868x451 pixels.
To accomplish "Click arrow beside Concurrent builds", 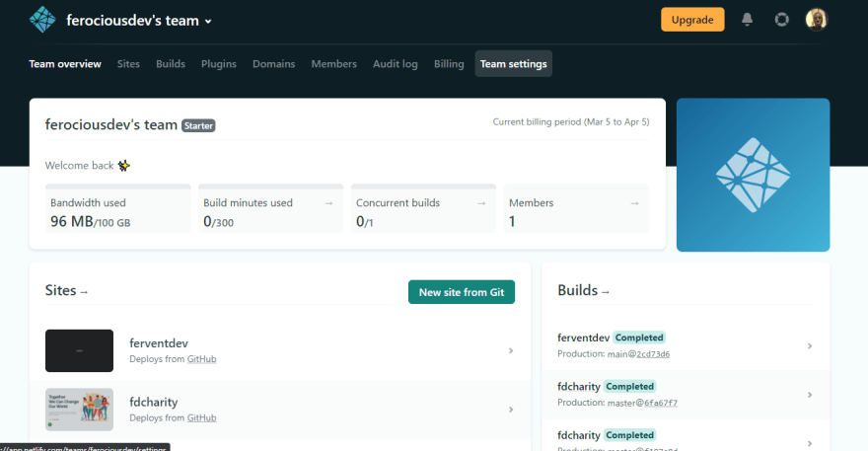I will click(481, 203).
